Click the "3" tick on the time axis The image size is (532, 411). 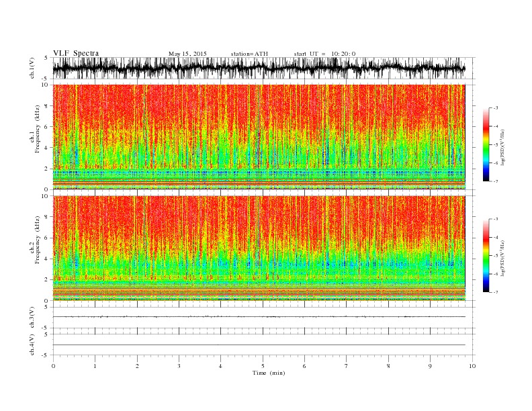click(179, 366)
